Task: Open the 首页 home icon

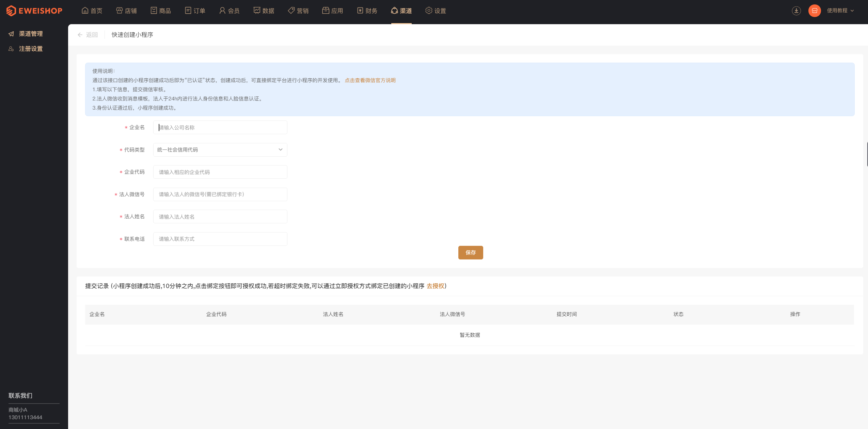Action: (85, 11)
